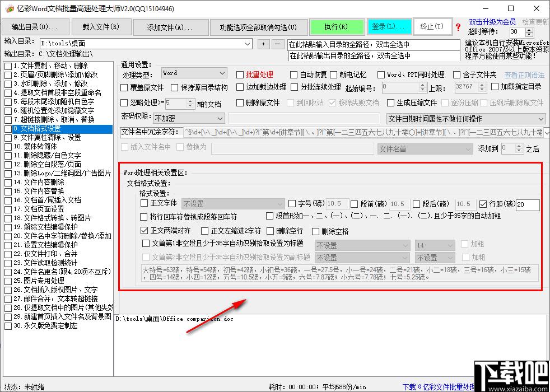
Task: Check the 字号(磅) checkbox
Action: coord(292,204)
